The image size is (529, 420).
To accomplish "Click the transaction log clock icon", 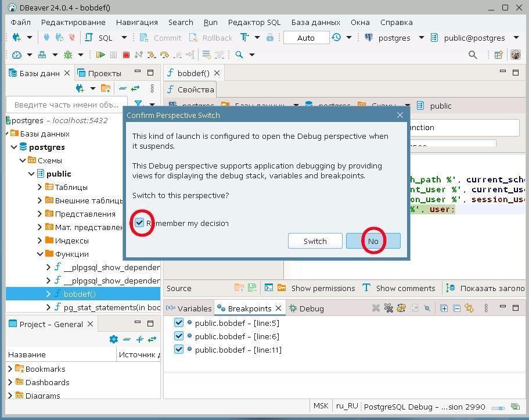I will point(336,38).
